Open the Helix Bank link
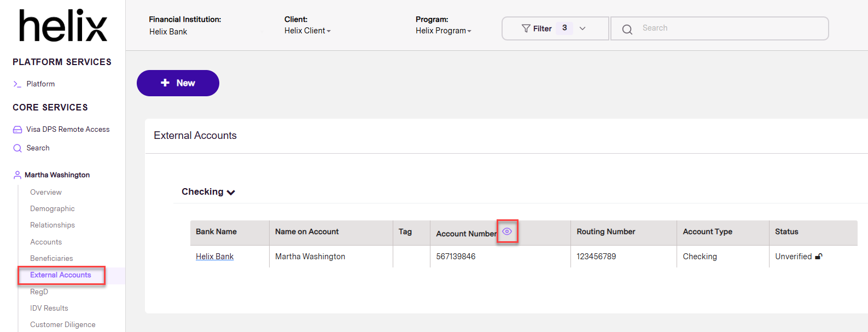The height and width of the screenshot is (332, 868). (214, 257)
